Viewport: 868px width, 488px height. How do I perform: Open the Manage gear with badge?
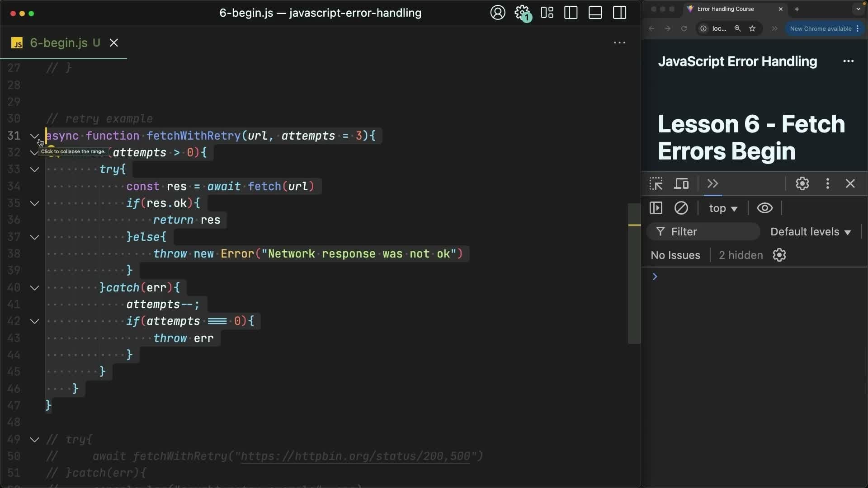click(522, 13)
